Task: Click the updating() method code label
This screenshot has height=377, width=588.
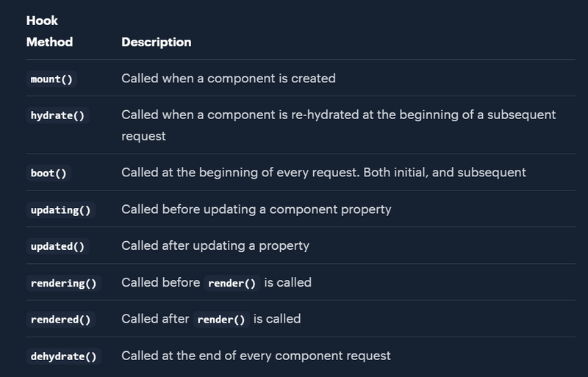Action: [60, 210]
